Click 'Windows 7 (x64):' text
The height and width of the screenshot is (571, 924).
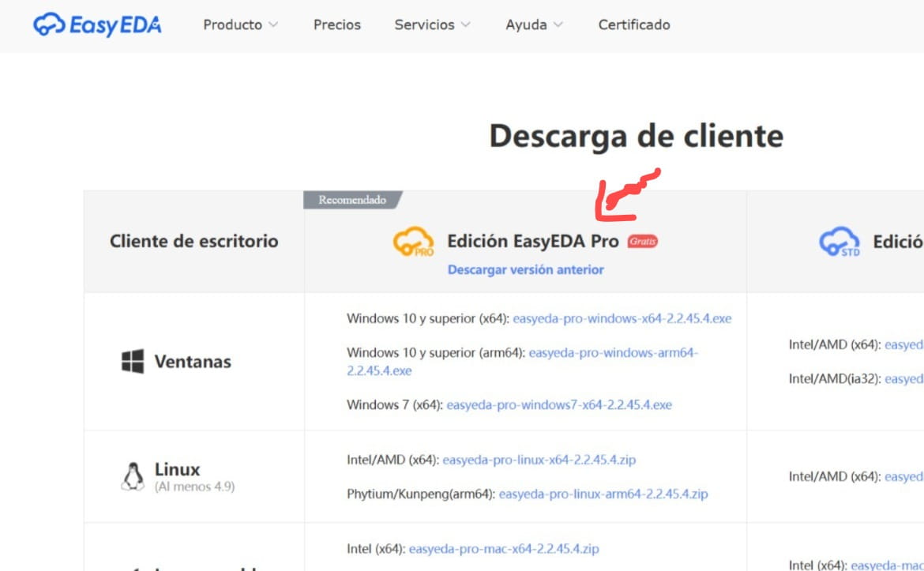pos(395,405)
